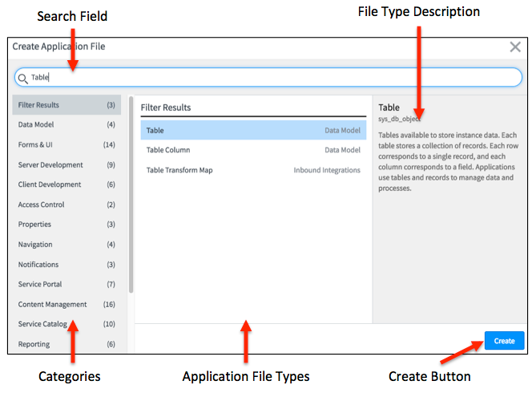The image size is (532, 393).
Task: Select the Client Development category
Action: [66, 184]
